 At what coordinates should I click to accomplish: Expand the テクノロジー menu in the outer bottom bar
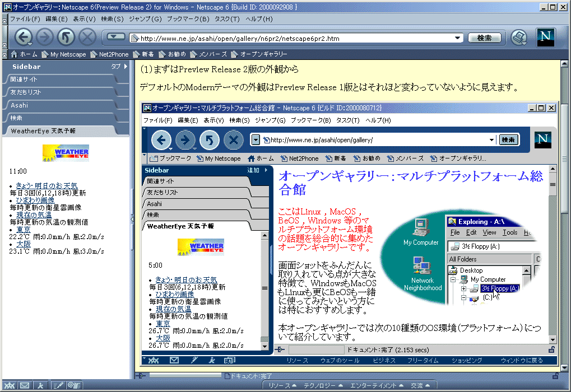pos(323,386)
